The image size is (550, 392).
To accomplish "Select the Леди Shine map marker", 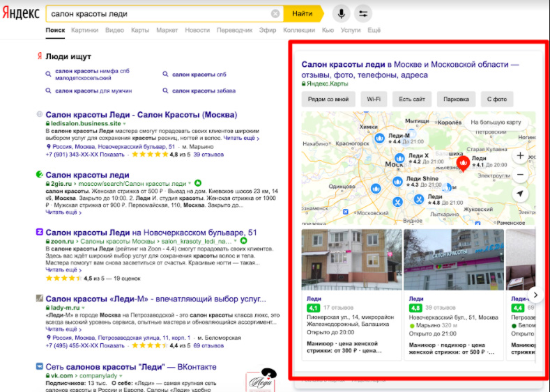I will point(397,182).
